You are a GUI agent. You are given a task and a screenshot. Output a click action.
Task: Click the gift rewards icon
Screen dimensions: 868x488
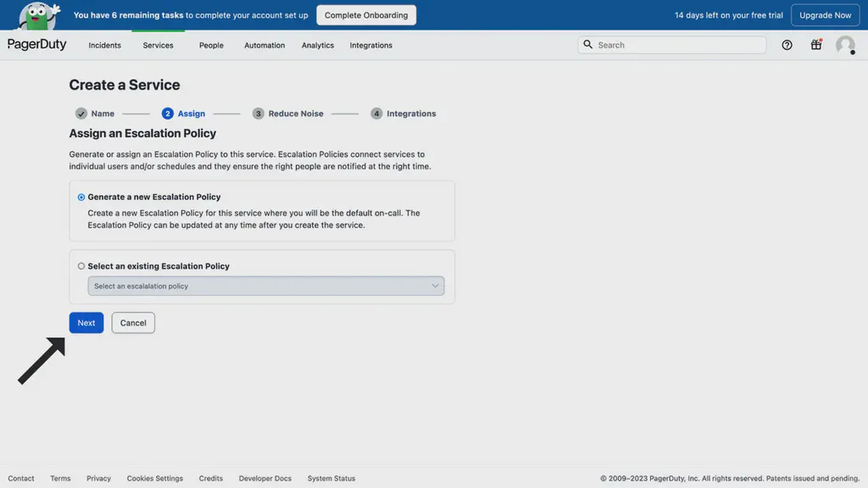point(815,45)
